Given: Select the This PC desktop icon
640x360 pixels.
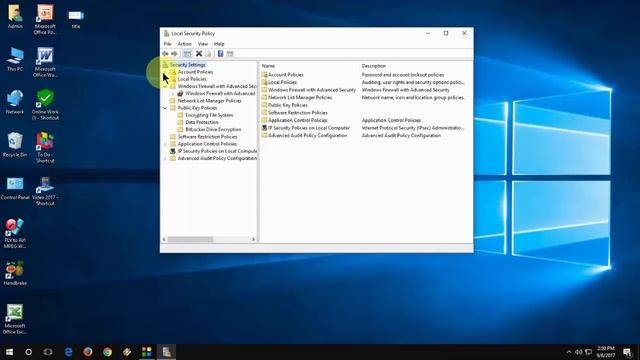Looking at the screenshot, I should click(15, 59).
